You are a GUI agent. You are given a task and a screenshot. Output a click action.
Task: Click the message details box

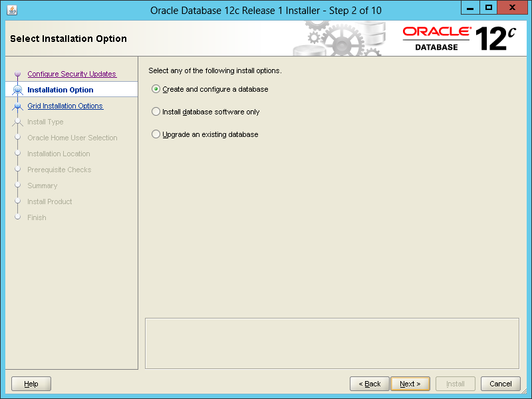tap(332, 343)
